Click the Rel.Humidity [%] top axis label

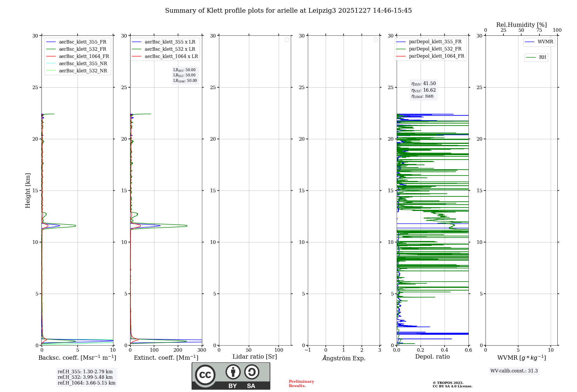click(521, 25)
